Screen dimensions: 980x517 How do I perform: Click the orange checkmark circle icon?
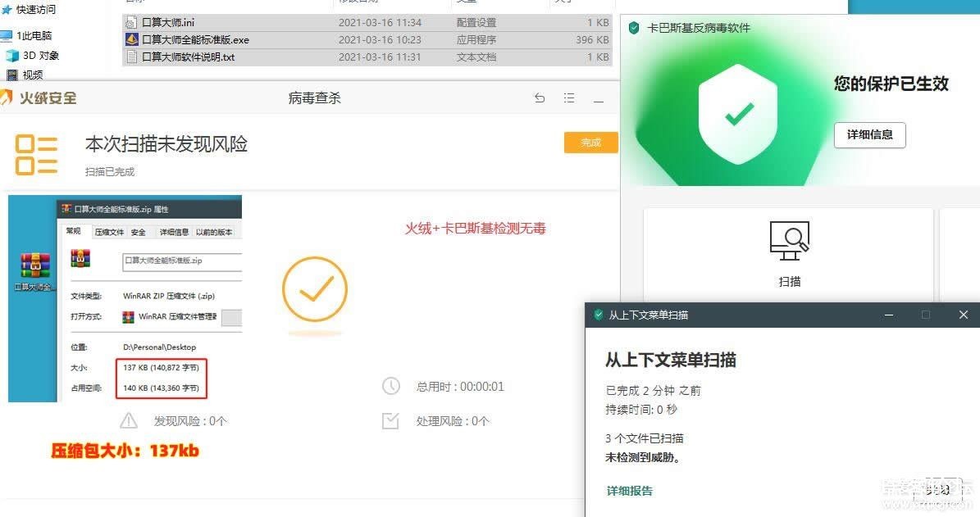point(315,289)
